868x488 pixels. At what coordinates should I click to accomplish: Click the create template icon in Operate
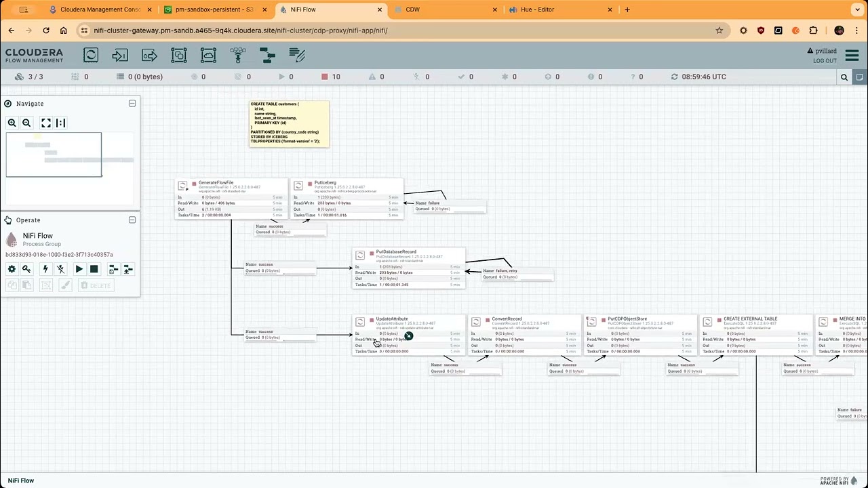[113, 269]
